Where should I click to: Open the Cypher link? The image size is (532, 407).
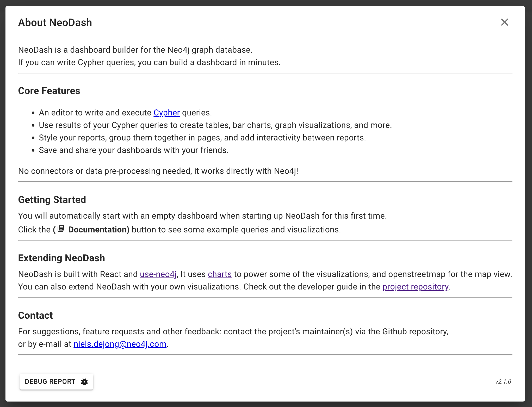tap(166, 113)
